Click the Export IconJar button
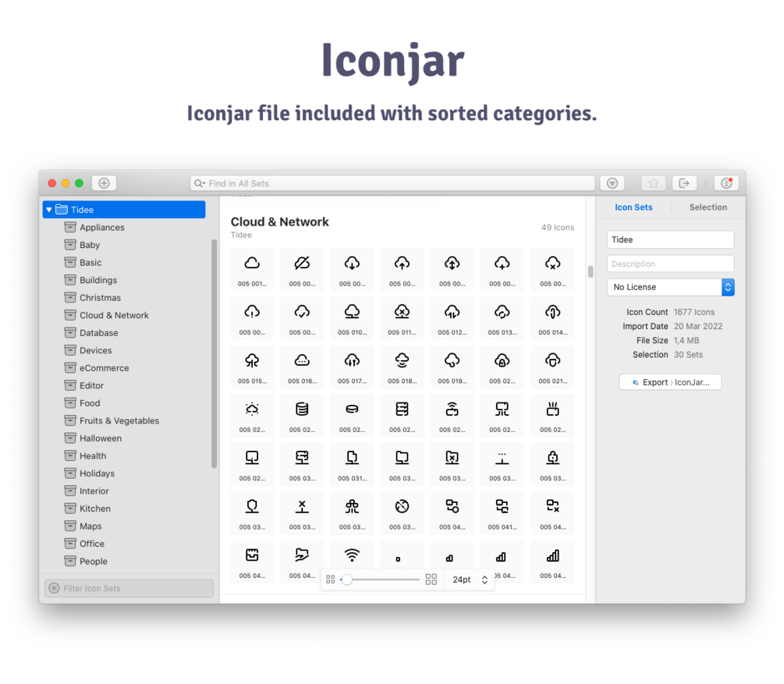Image resolution: width=784 pixels, height=684 pixels. pos(670,382)
